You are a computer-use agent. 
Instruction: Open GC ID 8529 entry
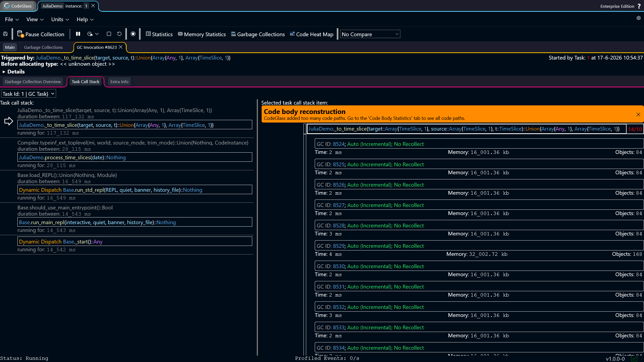479,246
